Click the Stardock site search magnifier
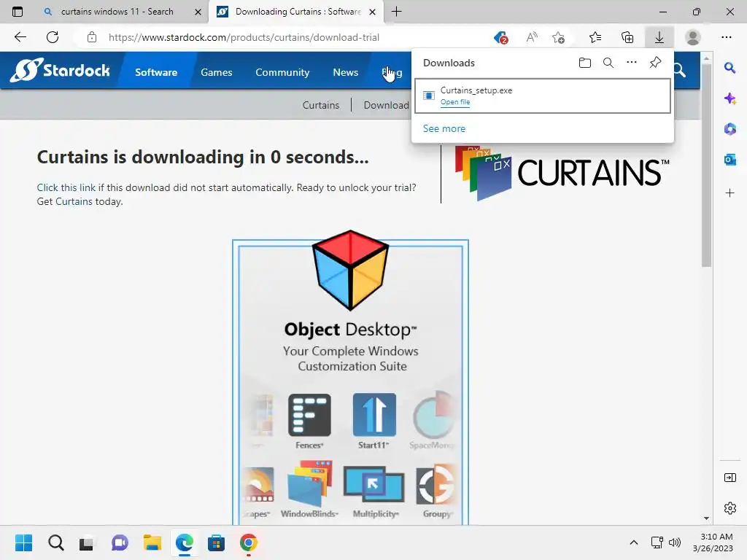The width and height of the screenshot is (747, 560). (681, 71)
